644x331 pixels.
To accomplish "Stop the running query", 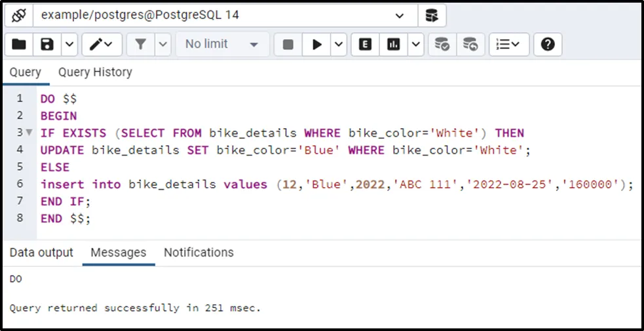I will point(288,44).
